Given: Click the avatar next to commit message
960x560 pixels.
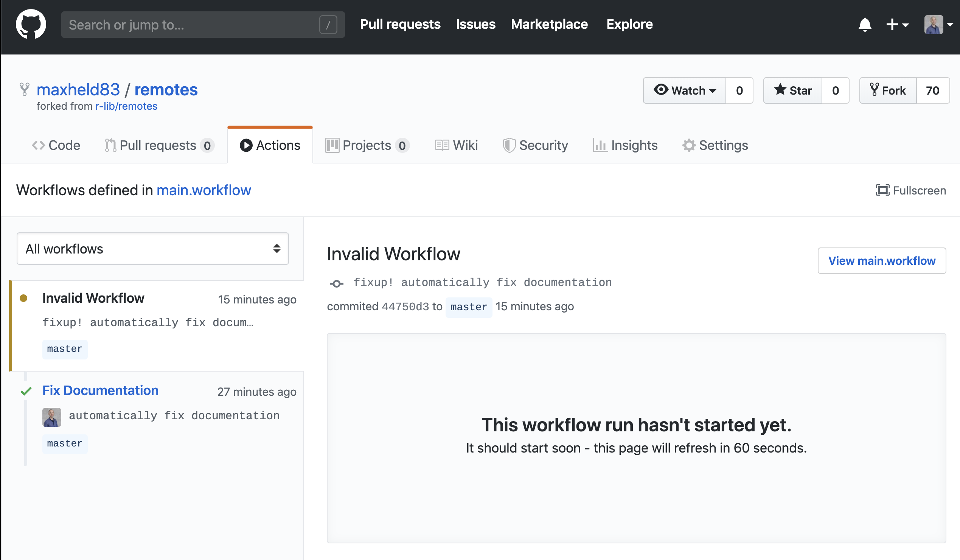Looking at the screenshot, I should (x=51, y=417).
